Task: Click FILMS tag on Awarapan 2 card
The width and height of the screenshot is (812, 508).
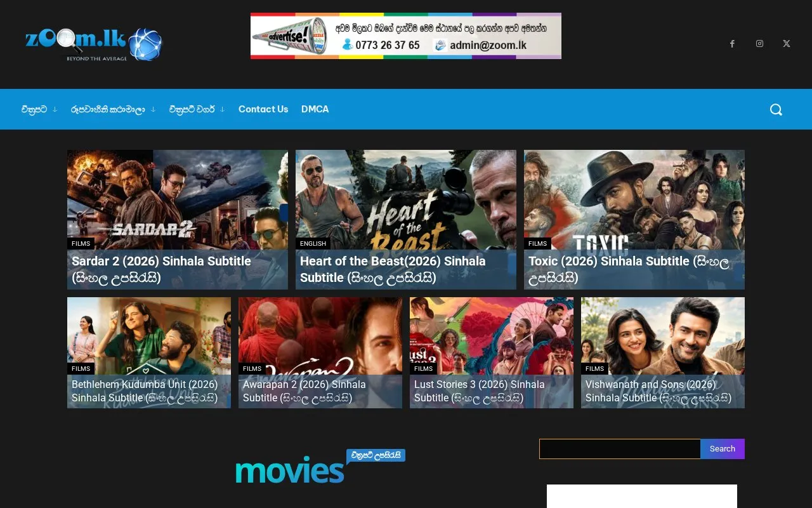Action: click(252, 369)
